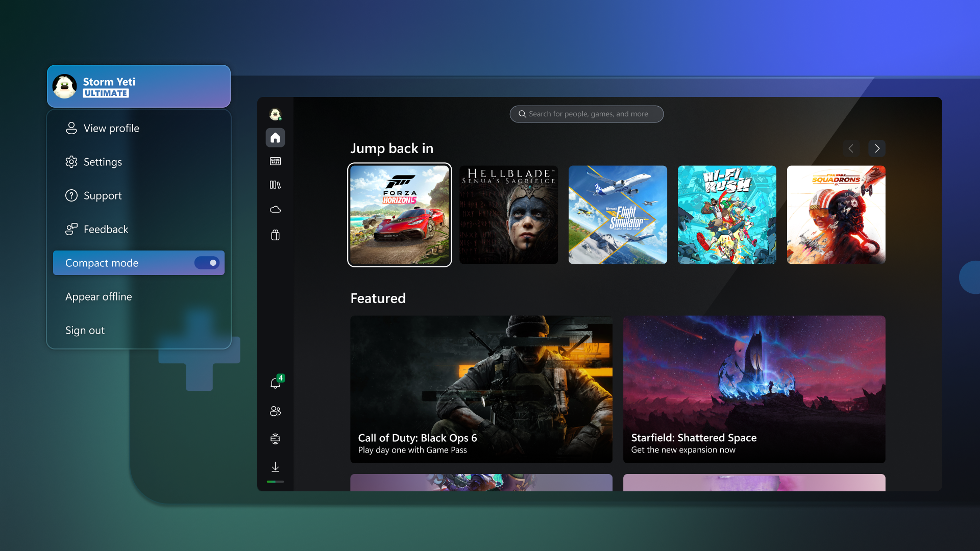Choose Settings from the account menu

point(103,162)
